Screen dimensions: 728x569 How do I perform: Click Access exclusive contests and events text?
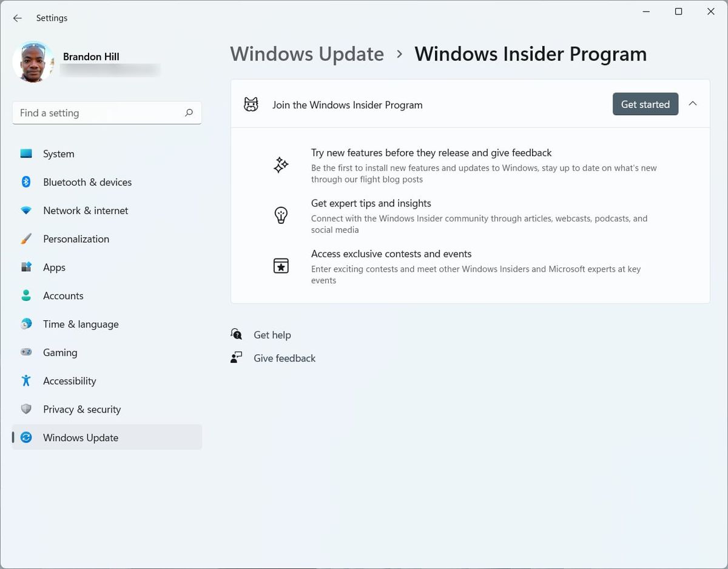[391, 254]
